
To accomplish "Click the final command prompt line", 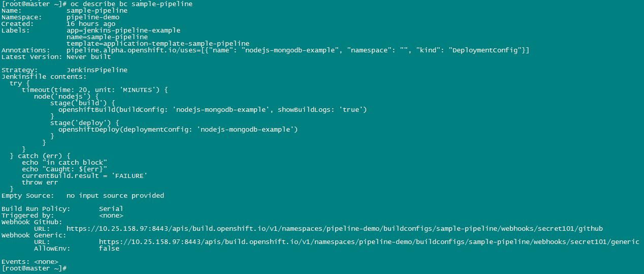I will [34, 268].
